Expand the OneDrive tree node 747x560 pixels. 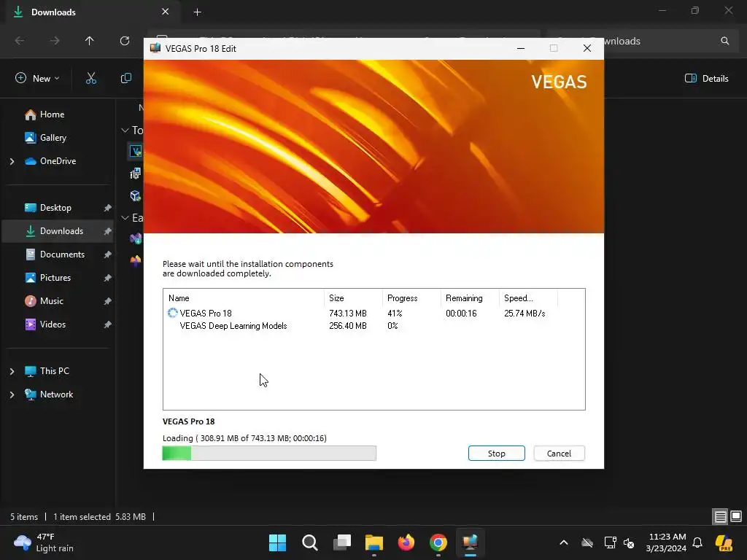pyautogui.click(x=12, y=161)
